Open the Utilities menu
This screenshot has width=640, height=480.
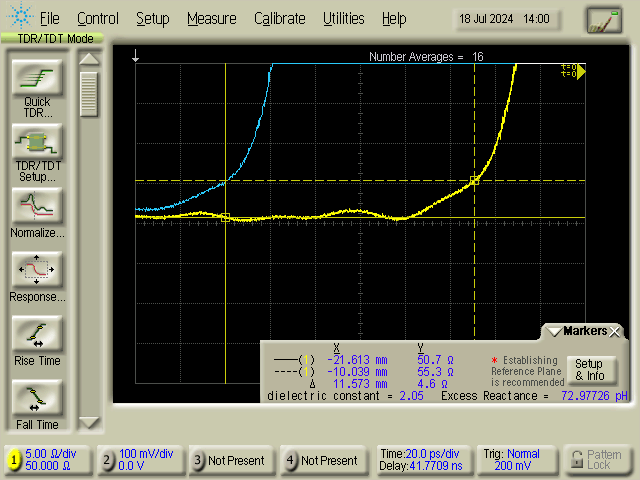[x=344, y=19]
